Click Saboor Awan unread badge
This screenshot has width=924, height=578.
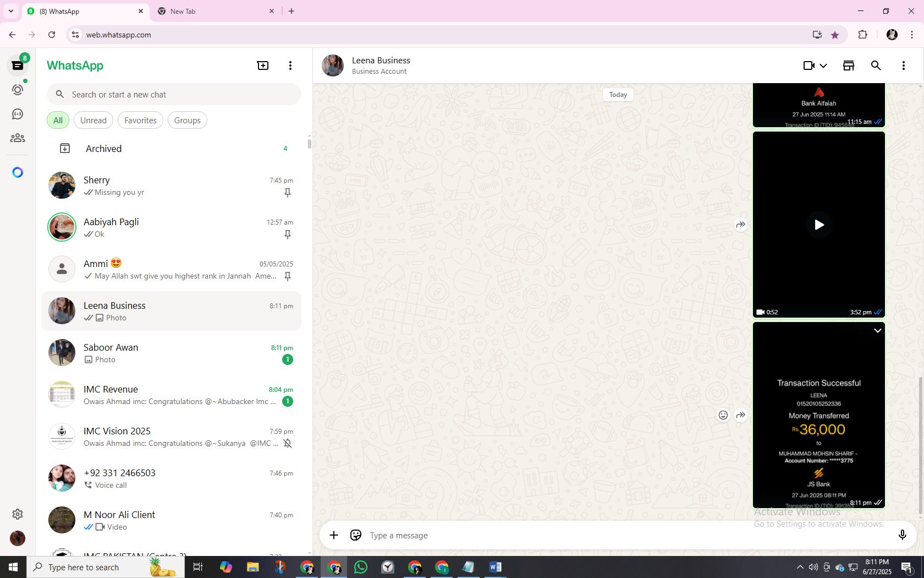(x=287, y=359)
